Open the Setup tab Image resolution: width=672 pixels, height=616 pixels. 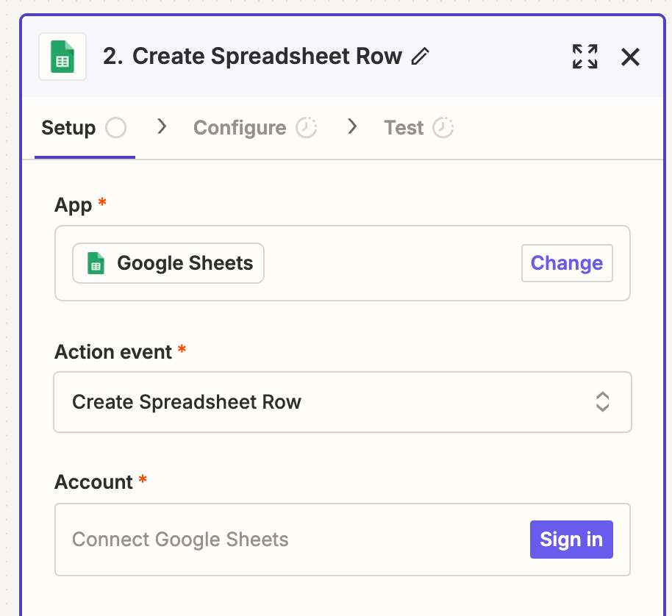(68, 128)
